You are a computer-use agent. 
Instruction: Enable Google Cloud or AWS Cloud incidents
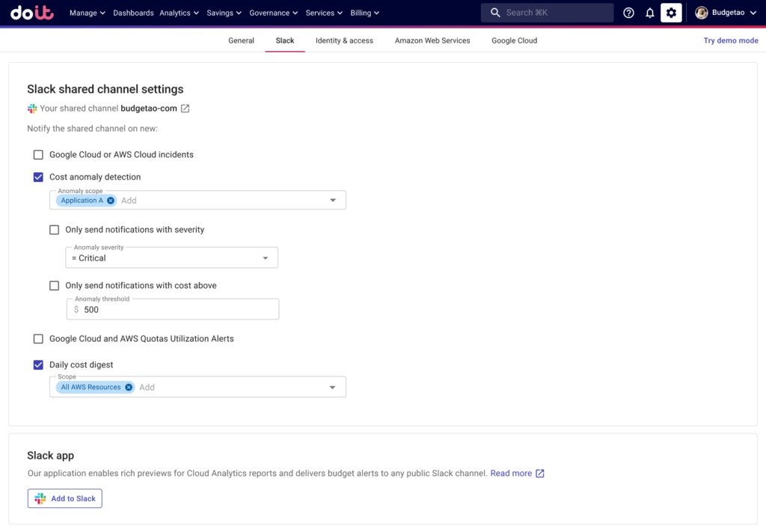pyautogui.click(x=38, y=155)
